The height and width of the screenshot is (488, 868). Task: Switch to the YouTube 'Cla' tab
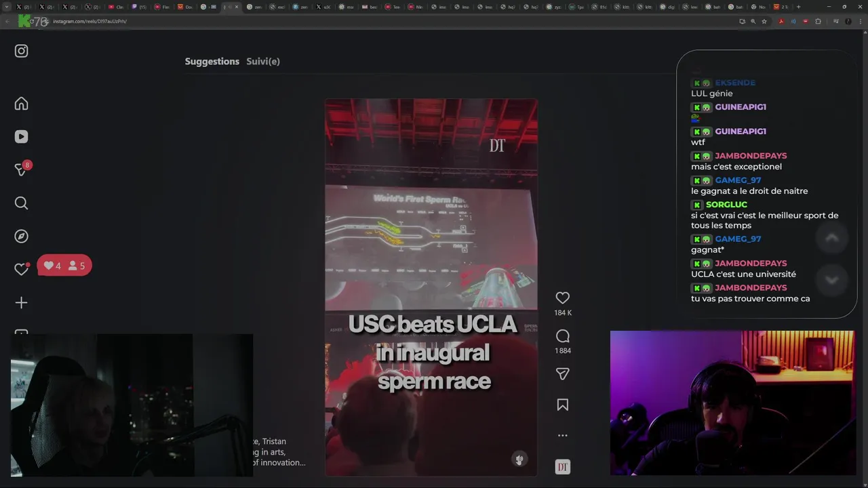coord(116,7)
